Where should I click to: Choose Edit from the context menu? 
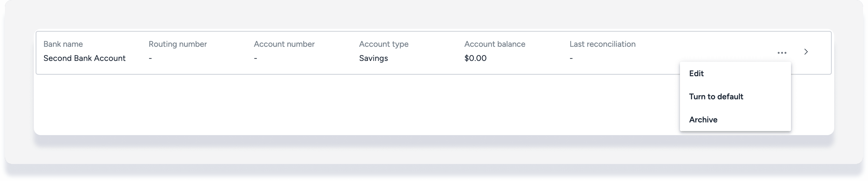click(696, 74)
